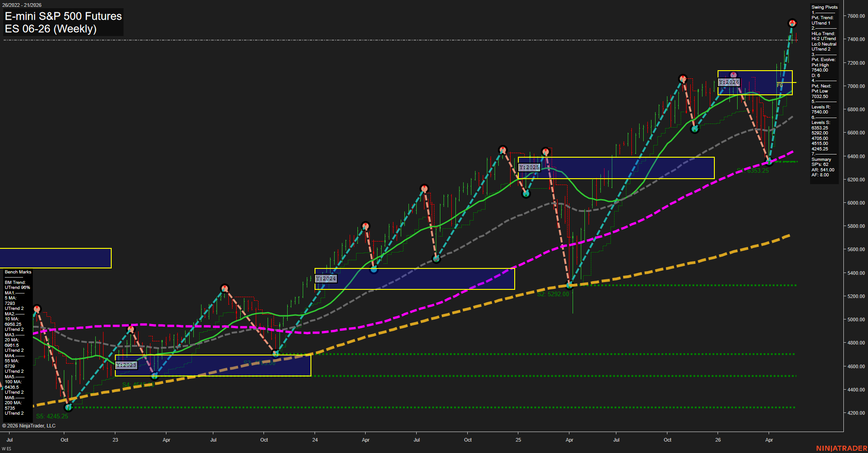Click the Y:2023 yearly range label
This screenshot has width=868, height=453.
coord(126,365)
